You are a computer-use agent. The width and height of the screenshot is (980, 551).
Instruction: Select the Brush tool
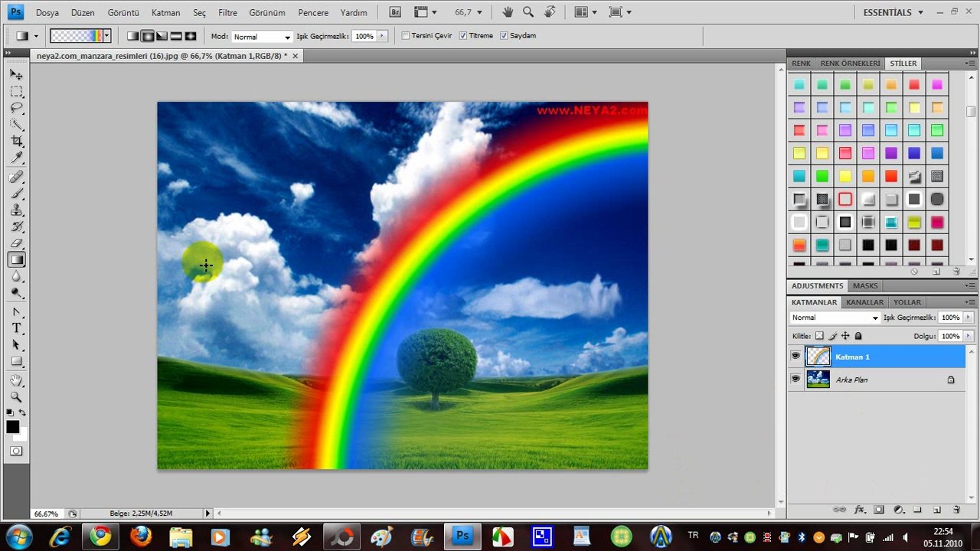(x=16, y=194)
